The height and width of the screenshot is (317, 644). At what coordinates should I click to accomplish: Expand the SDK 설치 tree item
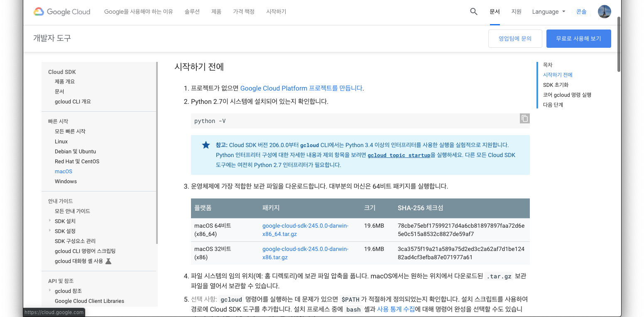pyautogui.click(x=50, y=221)
